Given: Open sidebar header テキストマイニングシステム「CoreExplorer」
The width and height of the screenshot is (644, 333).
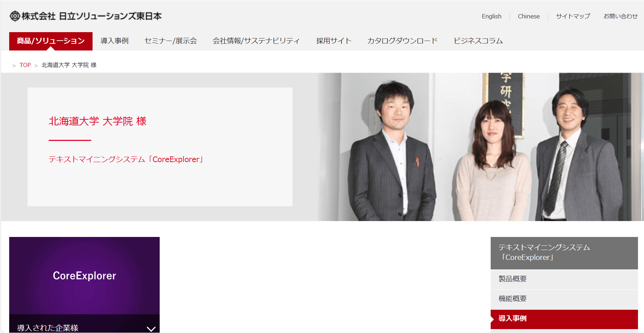Looking at the screenshot, I should 564,253.
